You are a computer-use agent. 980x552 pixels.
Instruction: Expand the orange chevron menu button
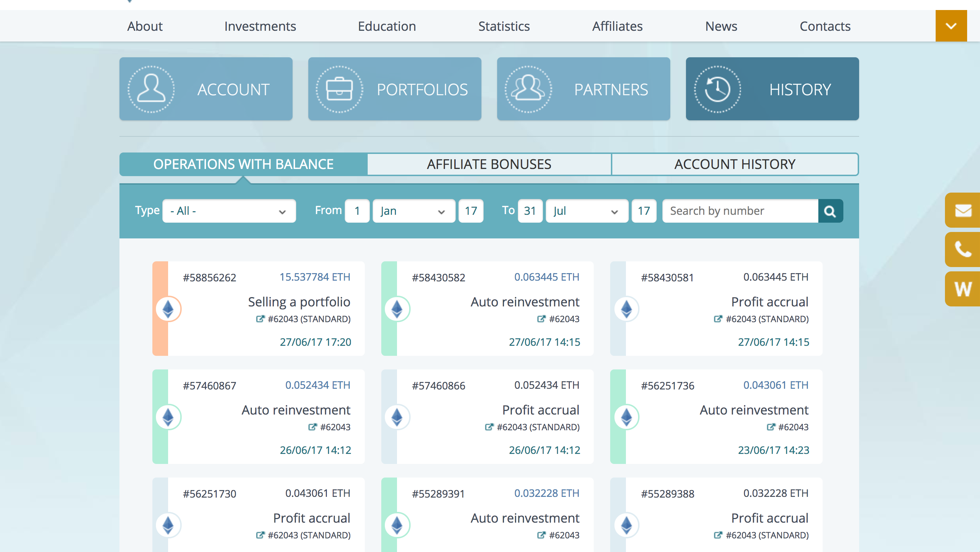(951, 26)
